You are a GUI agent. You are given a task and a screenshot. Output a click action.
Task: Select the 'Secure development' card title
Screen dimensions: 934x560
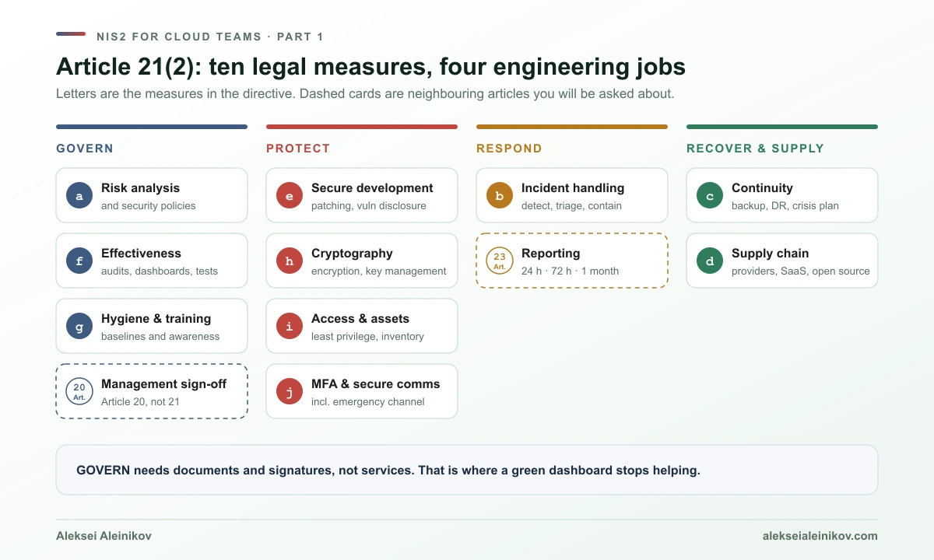tap(372, 188)
